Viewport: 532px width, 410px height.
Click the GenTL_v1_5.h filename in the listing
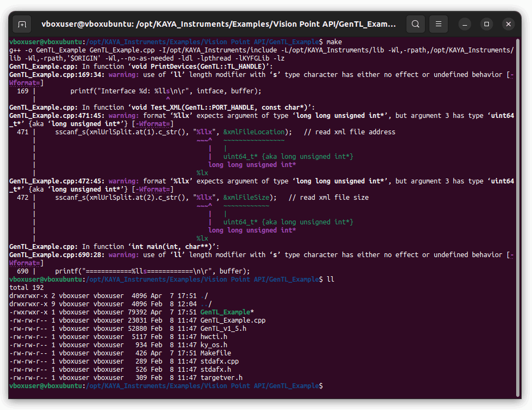click(x=222, y=328)
